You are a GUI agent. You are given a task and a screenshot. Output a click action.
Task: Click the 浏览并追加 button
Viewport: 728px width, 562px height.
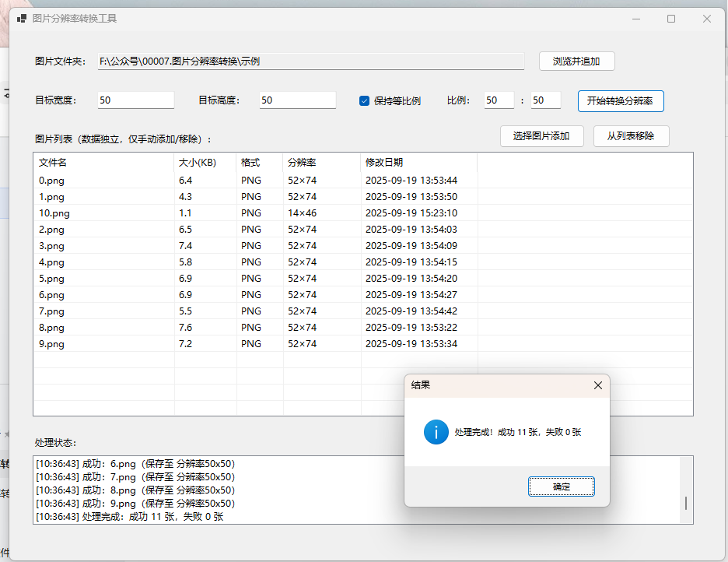[576, 61]
